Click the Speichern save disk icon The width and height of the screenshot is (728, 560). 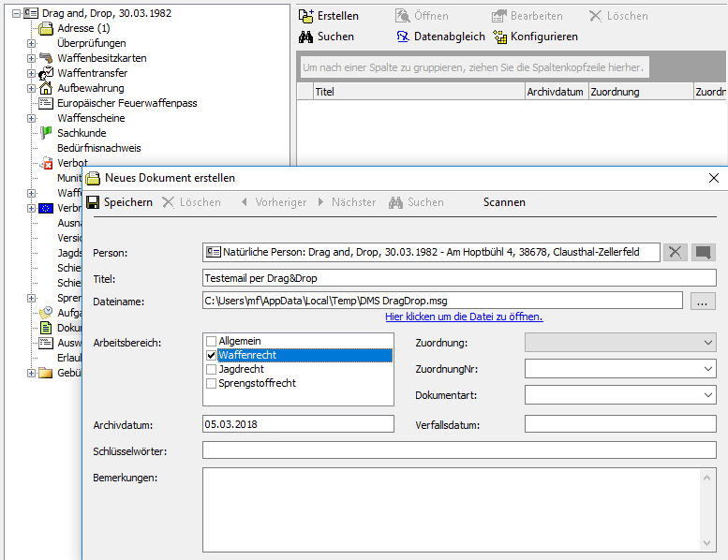click(x=93, y=202)
